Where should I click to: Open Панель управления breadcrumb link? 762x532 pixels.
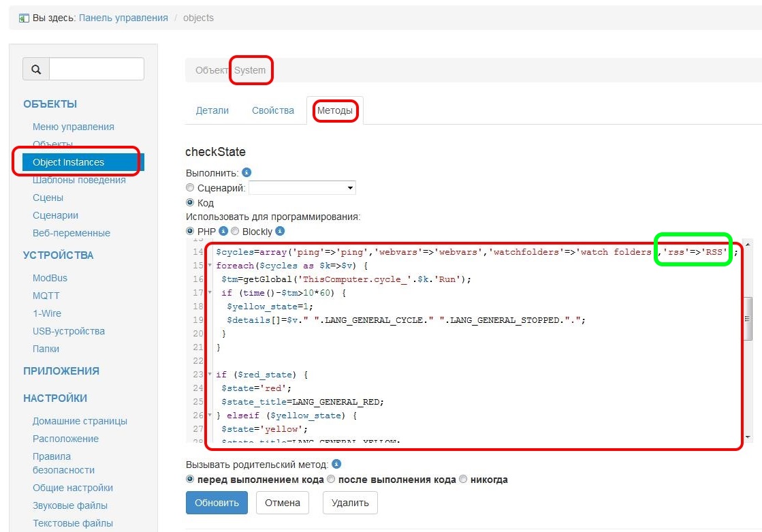[x=123, y=18]
